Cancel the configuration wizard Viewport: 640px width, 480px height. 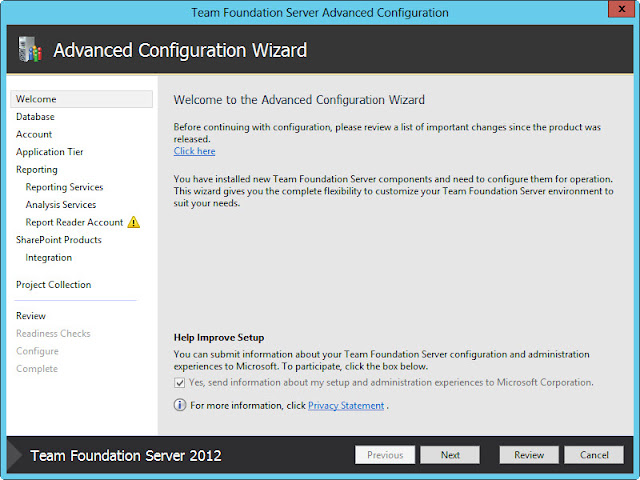pos(594,455)
